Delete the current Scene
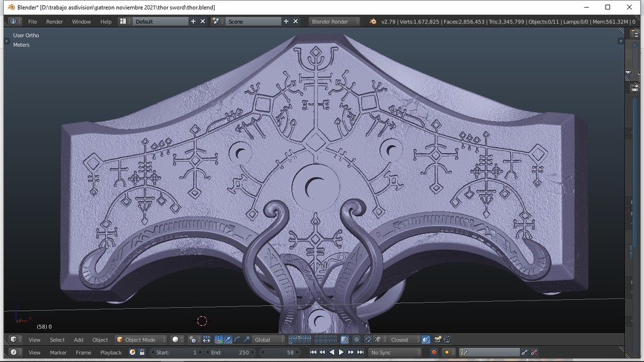 click(295, 21)
